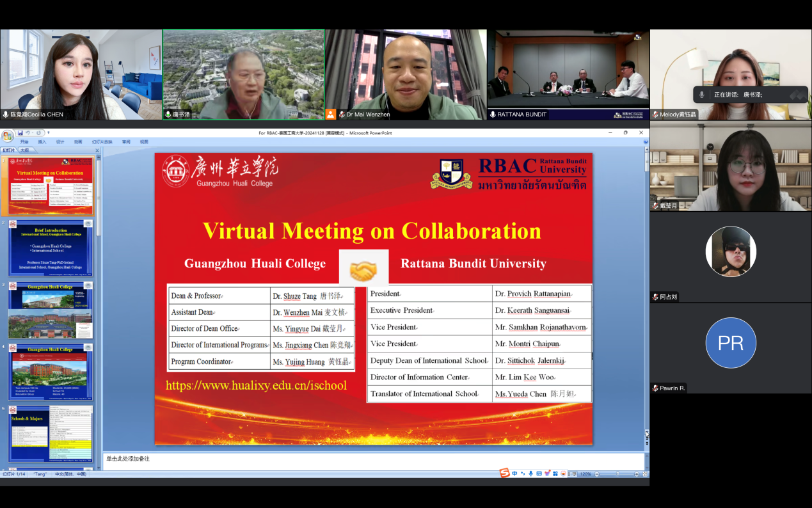Click the zoom slider in the status bar
Screen dimensions: 812x508
point(617,473)
